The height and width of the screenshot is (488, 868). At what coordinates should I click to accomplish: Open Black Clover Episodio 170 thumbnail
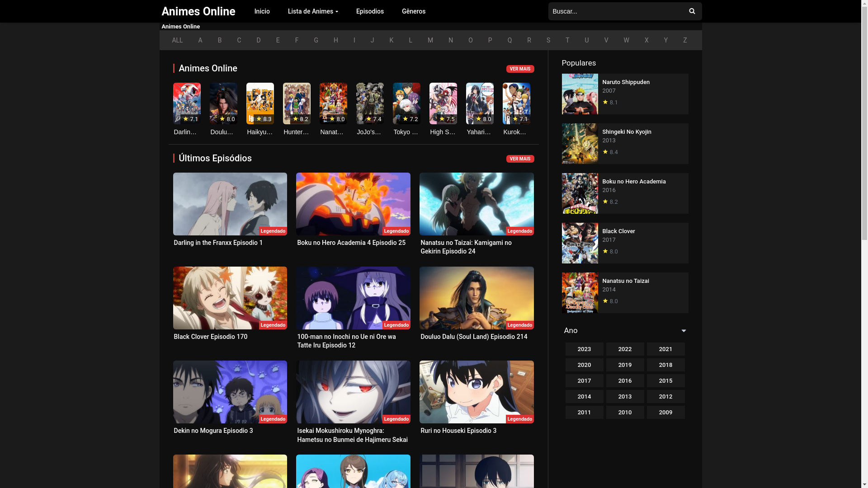coord(230,298)
